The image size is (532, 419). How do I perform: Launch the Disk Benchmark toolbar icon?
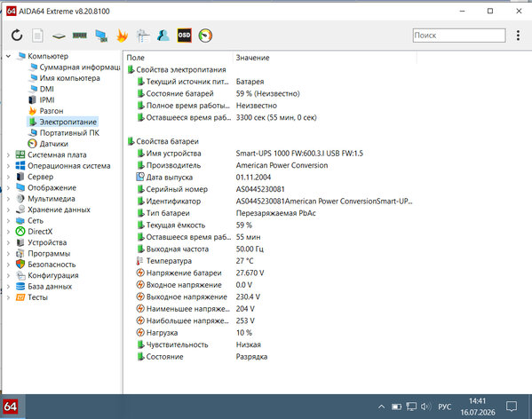59,36
